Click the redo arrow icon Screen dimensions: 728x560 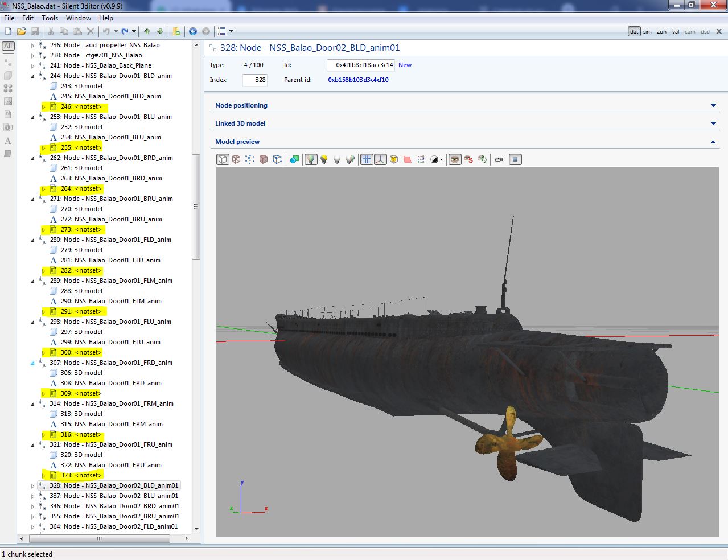(125, 31)
